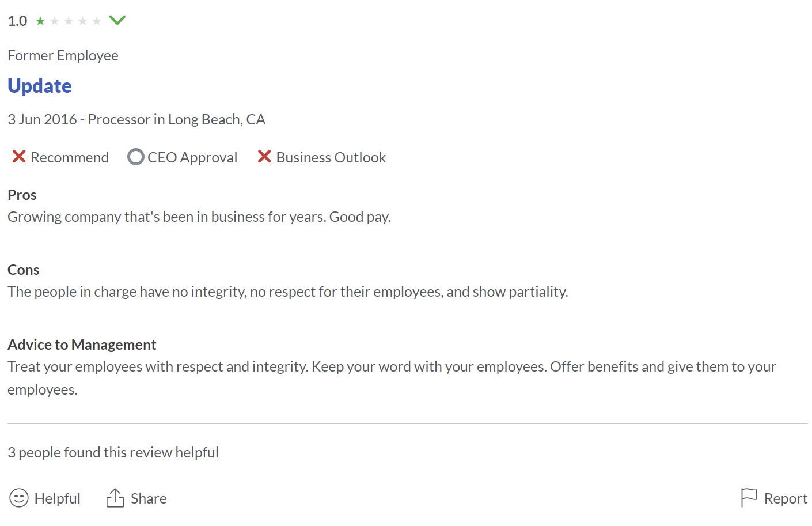Click "3 people found this review helpful"
Screen dimensions: 812x526
113,452
